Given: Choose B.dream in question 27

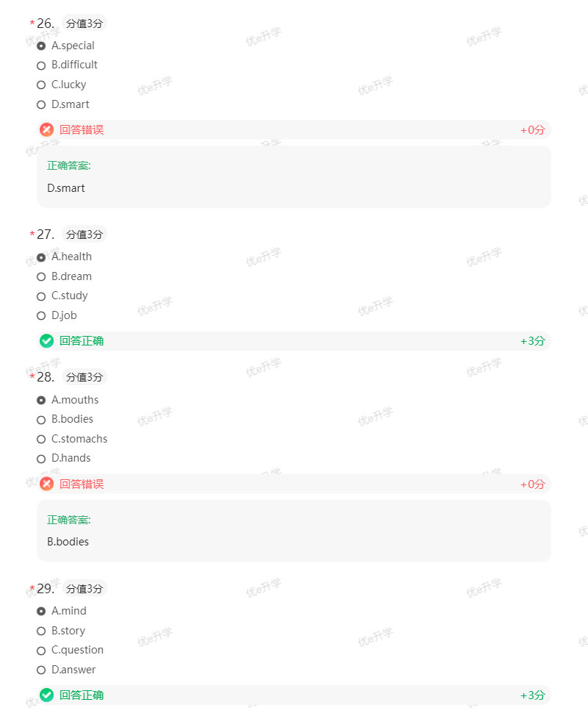Looking at the screenshot, I should (x=41, y=277).
